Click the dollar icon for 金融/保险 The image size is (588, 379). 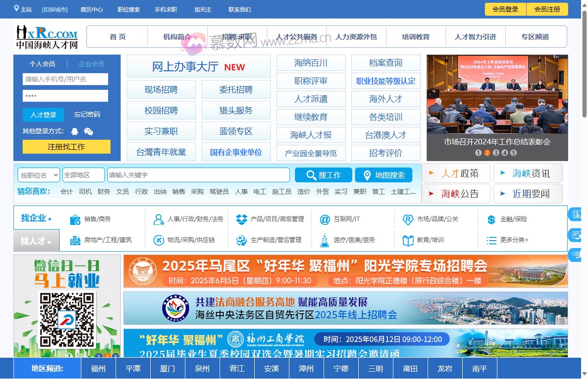(x=490, y=219)
